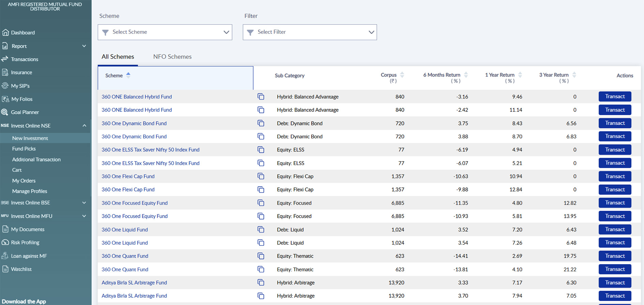Click the Dashboard home icon in sidebar
This screenshot has height=305, width=644.
tap(5, 32)
